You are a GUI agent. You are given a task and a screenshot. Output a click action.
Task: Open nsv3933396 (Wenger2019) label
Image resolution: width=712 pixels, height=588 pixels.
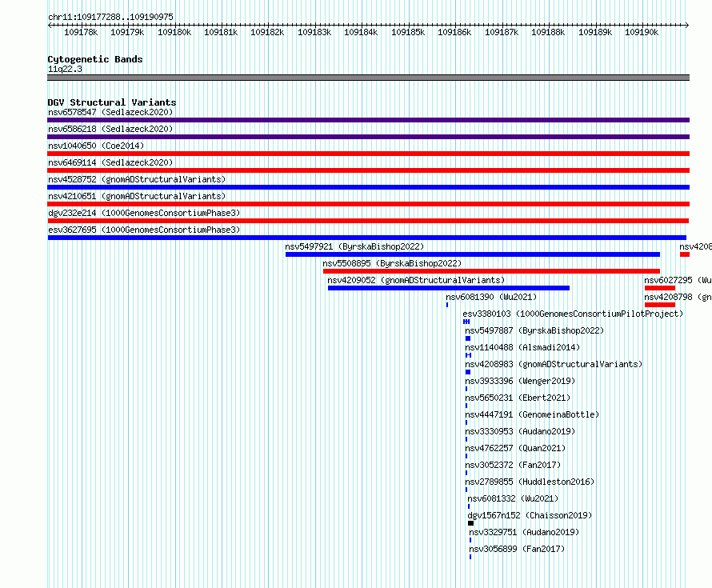point(520,381)
